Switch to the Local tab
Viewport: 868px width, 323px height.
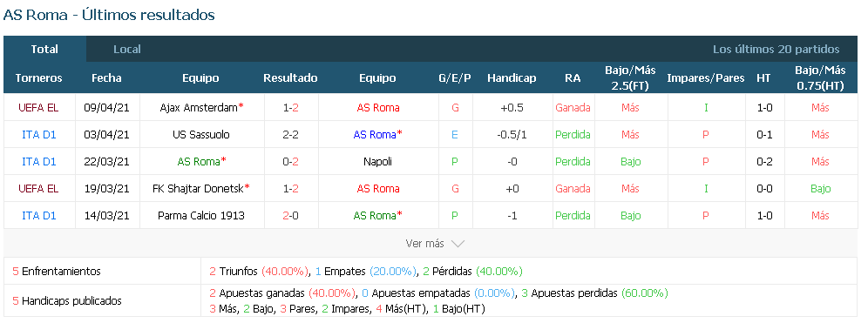click(x=126, y=50)
